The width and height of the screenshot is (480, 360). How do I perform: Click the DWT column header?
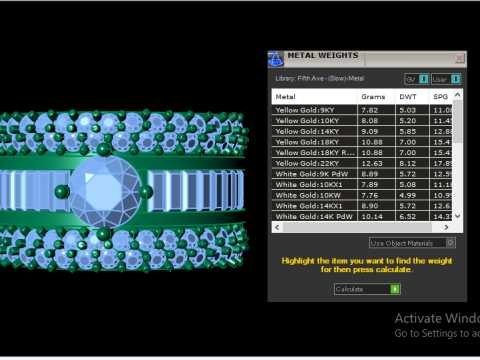tap(412, 97)
